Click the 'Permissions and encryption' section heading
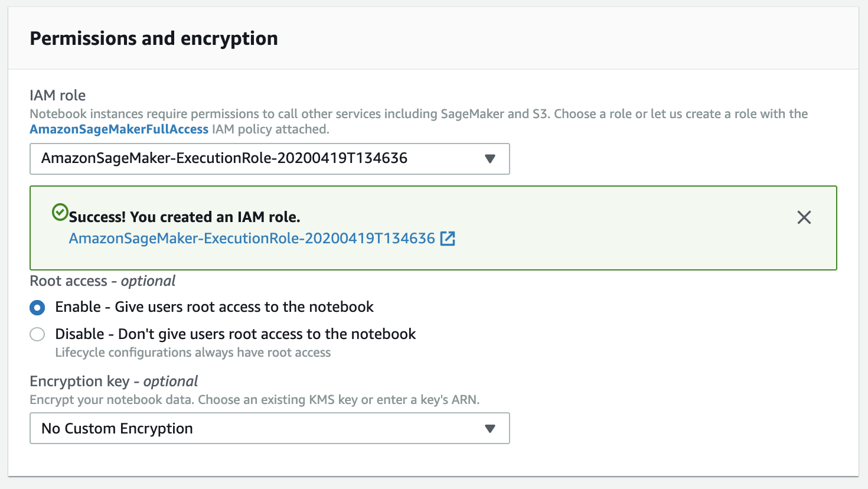The height and width of the screenshot is (489, 868). pos(154,38)
